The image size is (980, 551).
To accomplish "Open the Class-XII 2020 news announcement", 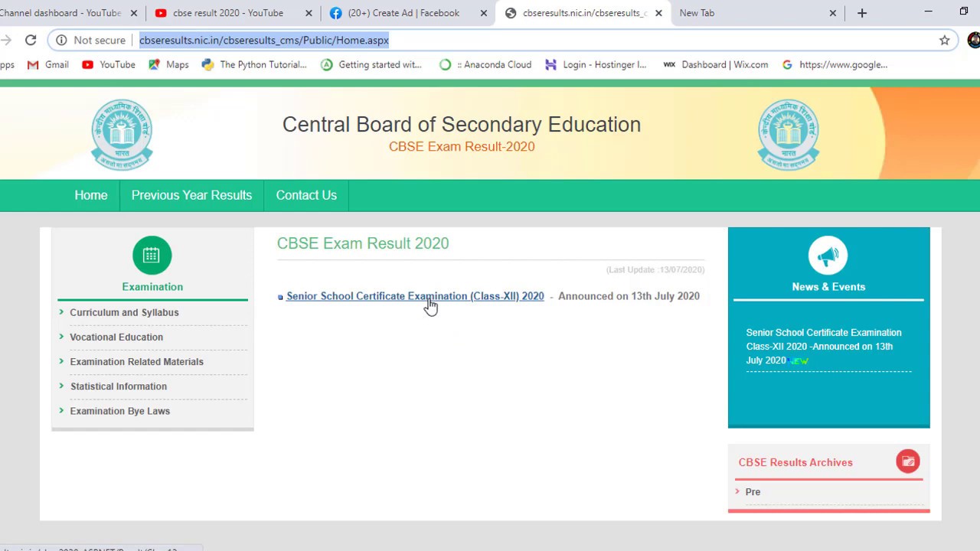I will pos(824,346).
